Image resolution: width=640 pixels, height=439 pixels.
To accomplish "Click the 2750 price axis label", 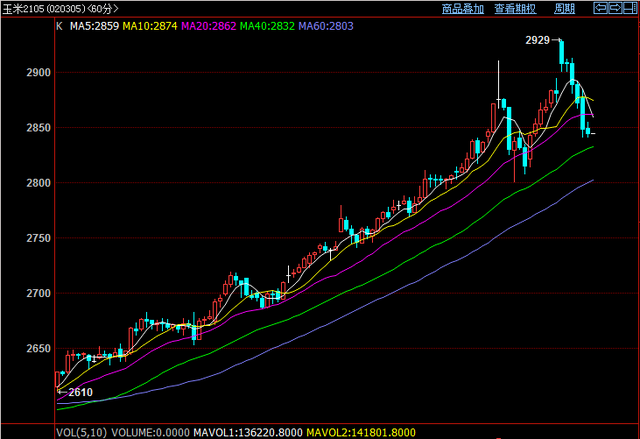I will pyautogui.click(x=38, y=238).
